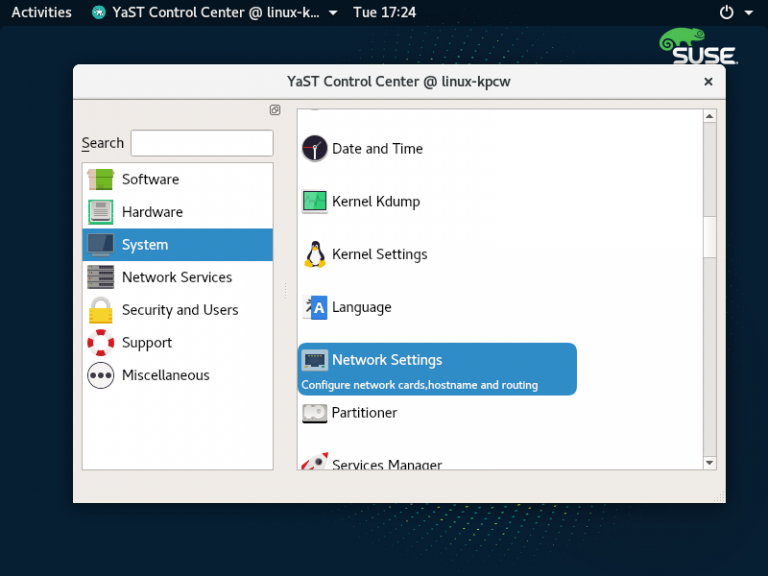Image resolution: width=768 pixels, height=576 pixels.
Task: Open the clock showing Tue 17:24
Action: point(385,12)
